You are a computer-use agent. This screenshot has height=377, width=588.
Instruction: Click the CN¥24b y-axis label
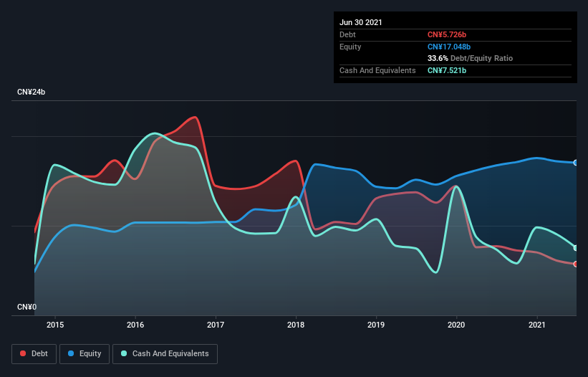(31, 92)
